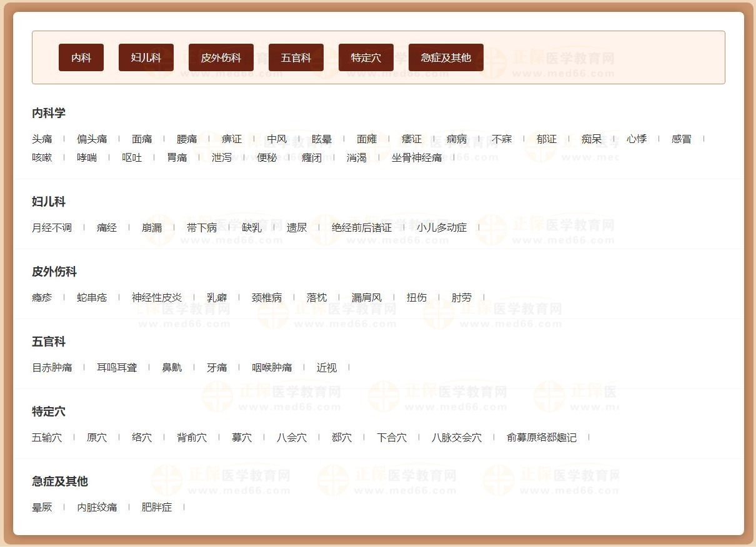Select the 急症及其他 category button
The height and width of the screenshot is (547, 756).
445,57
